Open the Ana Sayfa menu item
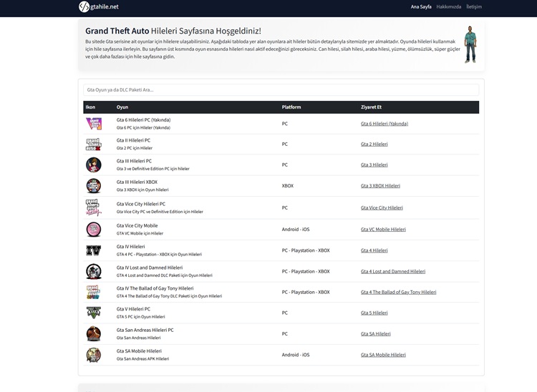The height and width of the screenshot is (392, 537). coord(421,6)
